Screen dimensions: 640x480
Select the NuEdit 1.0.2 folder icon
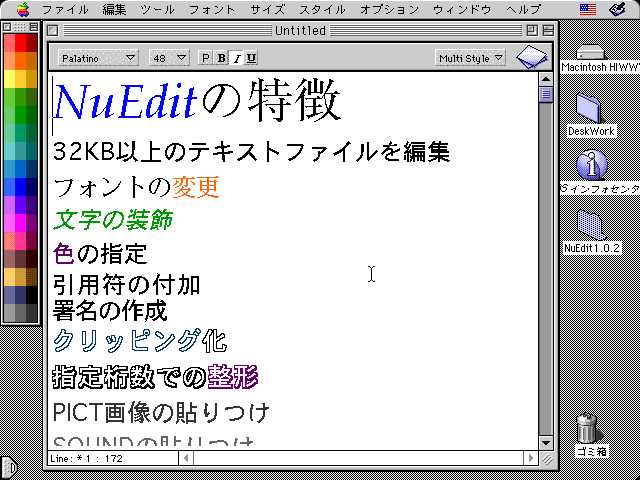point(591,224)
